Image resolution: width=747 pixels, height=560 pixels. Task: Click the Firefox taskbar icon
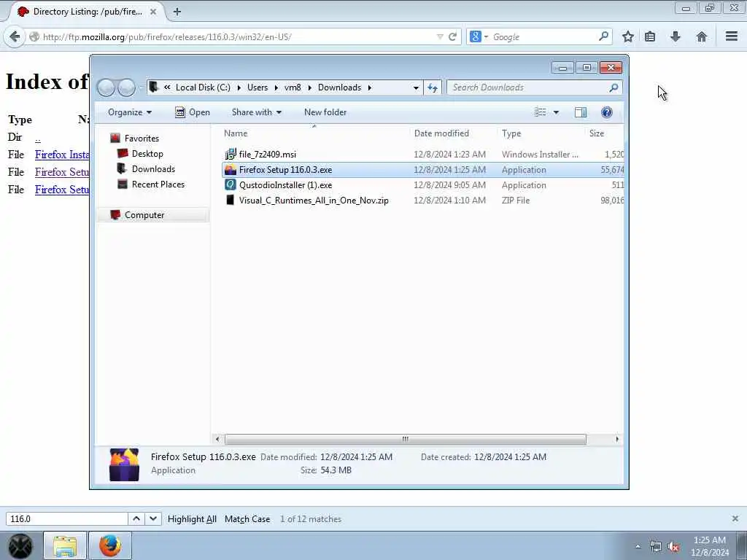(x=110, y=546)
